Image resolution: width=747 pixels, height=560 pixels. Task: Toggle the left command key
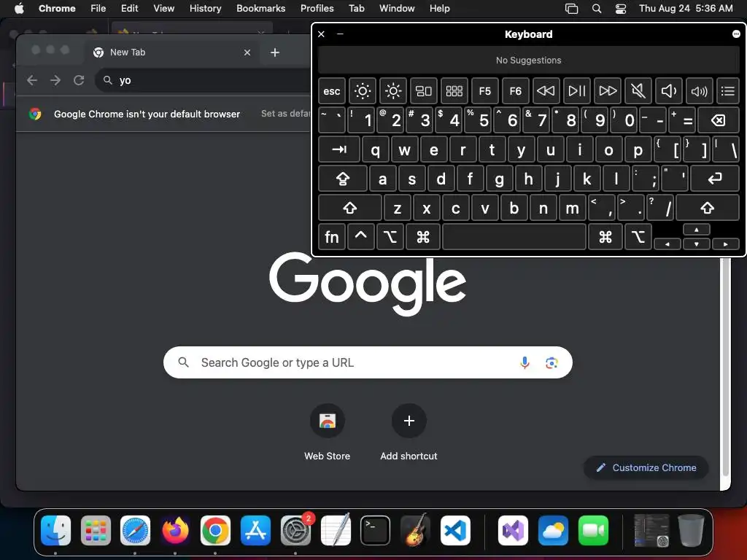(x=423, y=237)
